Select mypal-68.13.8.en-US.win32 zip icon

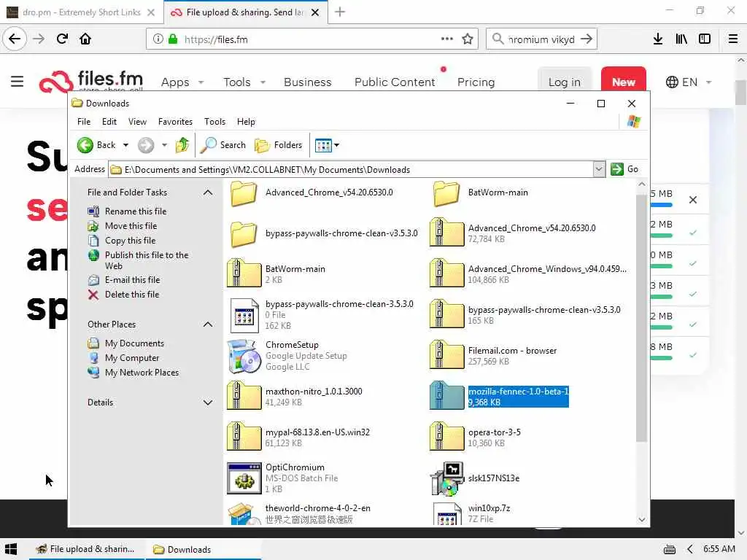(x=244, y=437)
